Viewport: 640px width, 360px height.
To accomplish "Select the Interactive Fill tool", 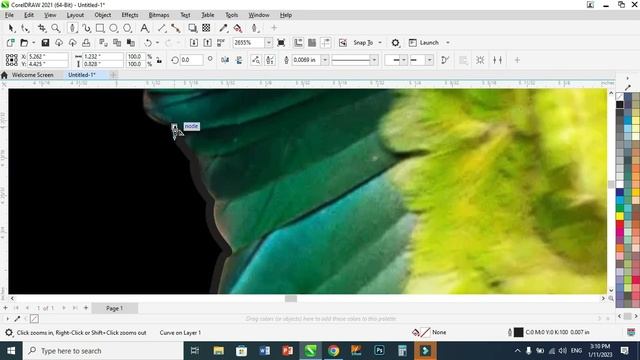I will (x=238, y=28).
